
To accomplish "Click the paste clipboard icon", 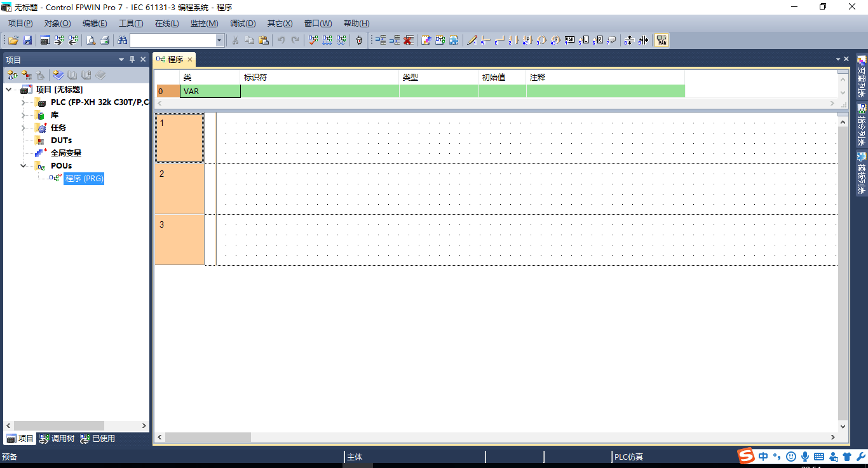I will pyautogui.click(x=264, y=40).
